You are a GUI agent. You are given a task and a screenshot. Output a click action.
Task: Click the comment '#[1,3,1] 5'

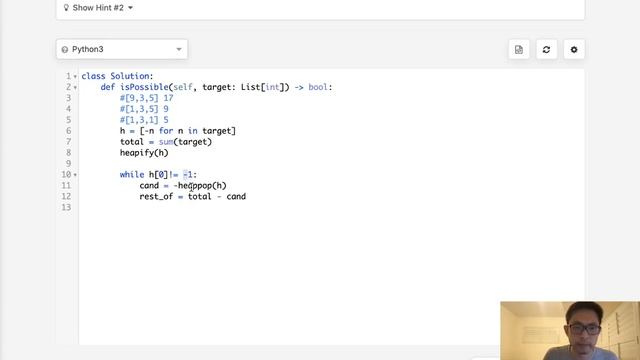point(144,120)
